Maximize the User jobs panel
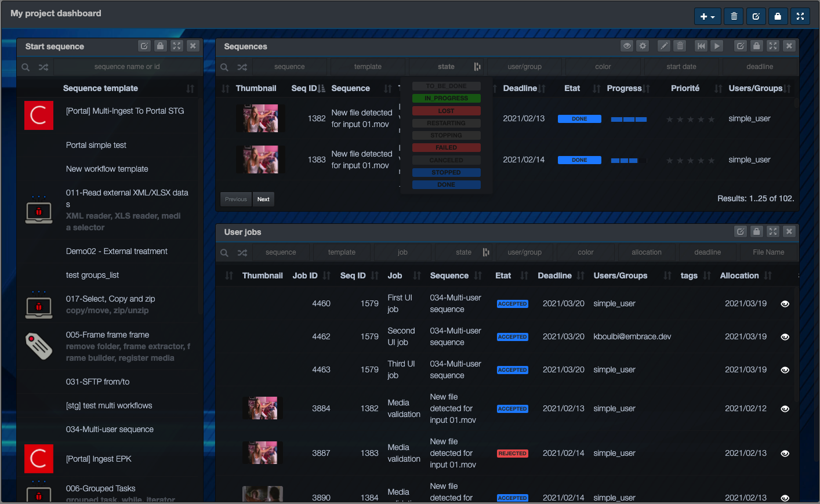 tap(773, 231)
